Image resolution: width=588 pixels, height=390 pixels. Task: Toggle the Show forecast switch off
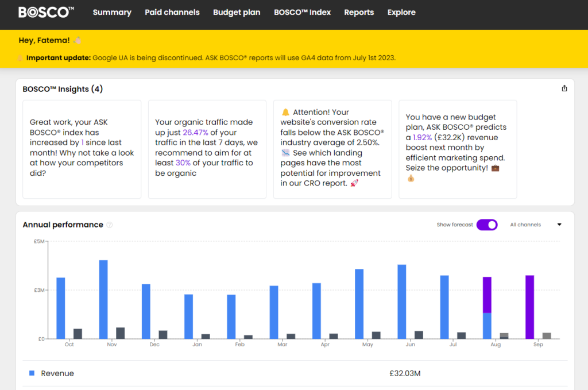(486, 225)
